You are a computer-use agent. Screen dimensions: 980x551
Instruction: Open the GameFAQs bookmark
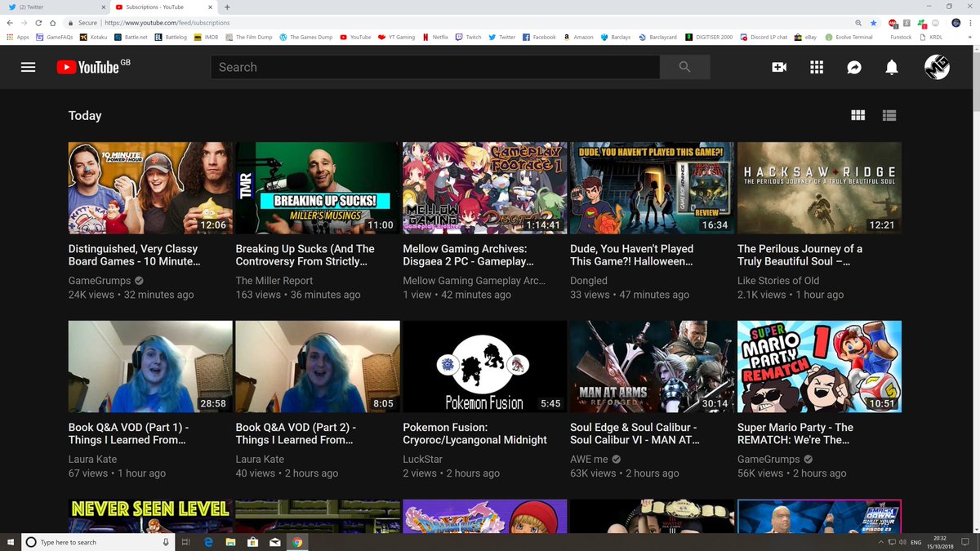[55, 37]
